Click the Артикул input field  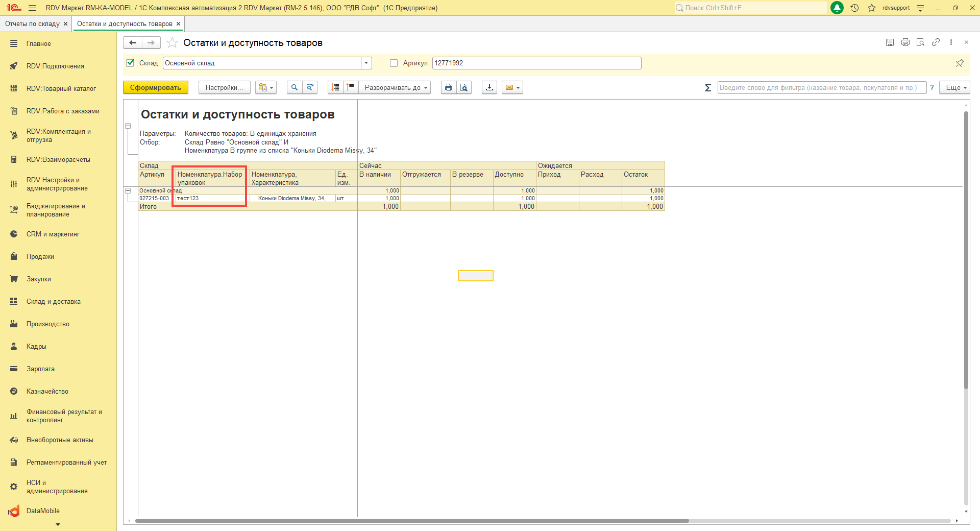536,63
